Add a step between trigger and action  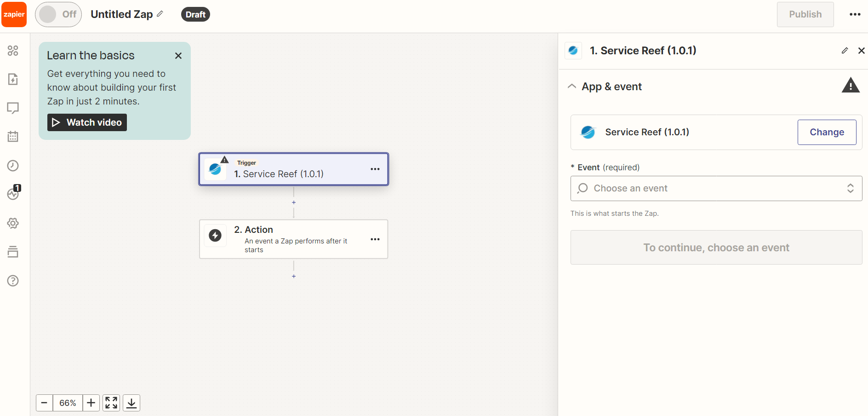tap(294, 202)
